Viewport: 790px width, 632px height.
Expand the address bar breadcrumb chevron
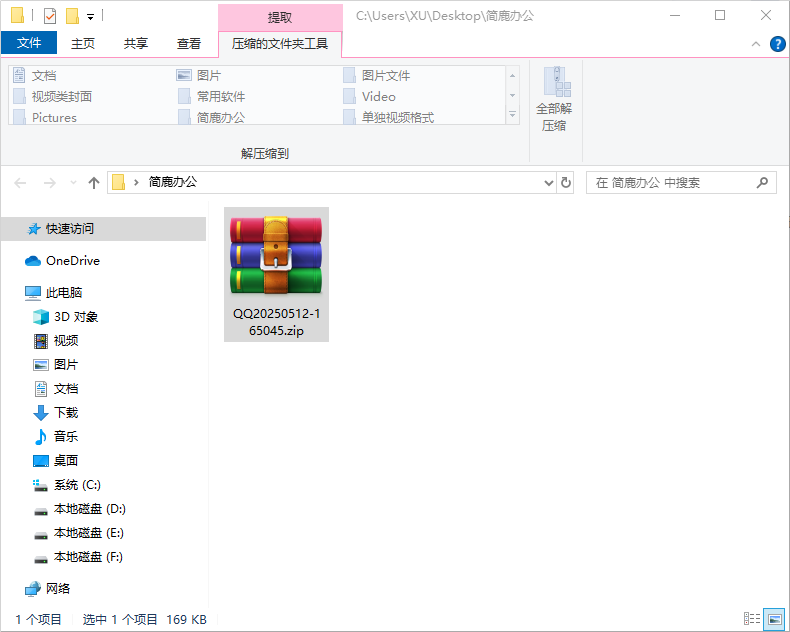(136, 182)
